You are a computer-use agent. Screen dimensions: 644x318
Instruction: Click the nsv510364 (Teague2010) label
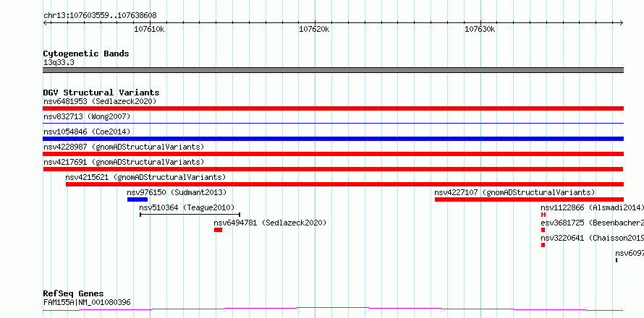[187, 207]
